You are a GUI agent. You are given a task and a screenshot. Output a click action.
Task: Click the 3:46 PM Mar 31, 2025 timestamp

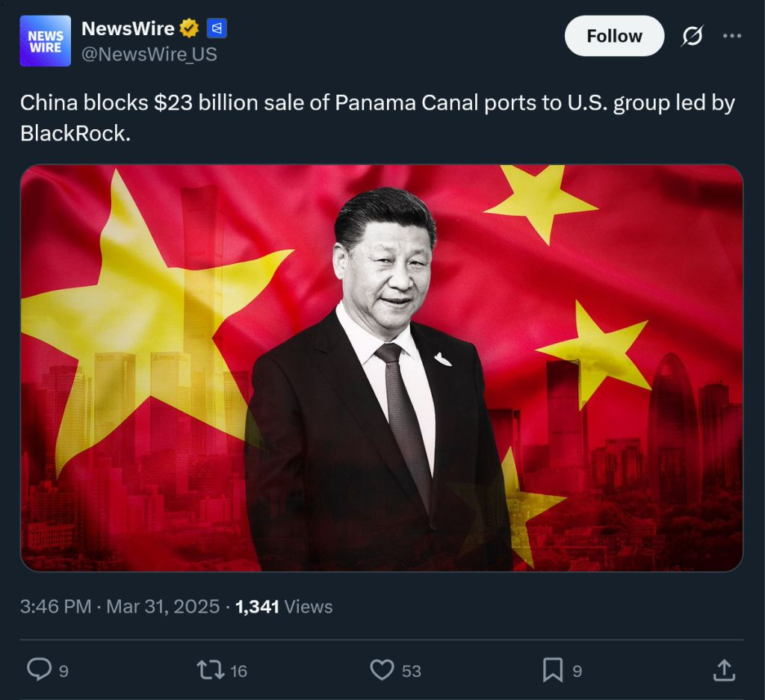(x=120, y=607)
